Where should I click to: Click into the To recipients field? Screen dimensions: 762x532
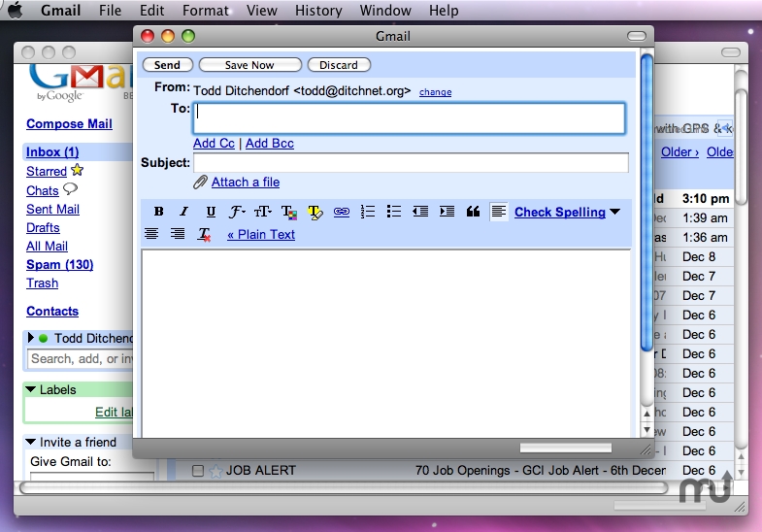(x=410, y=118)
